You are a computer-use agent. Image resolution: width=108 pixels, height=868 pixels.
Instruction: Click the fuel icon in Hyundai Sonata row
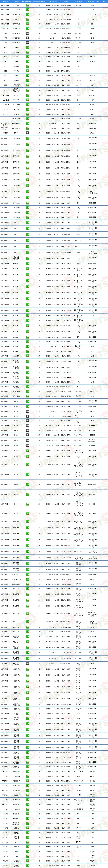28,95
